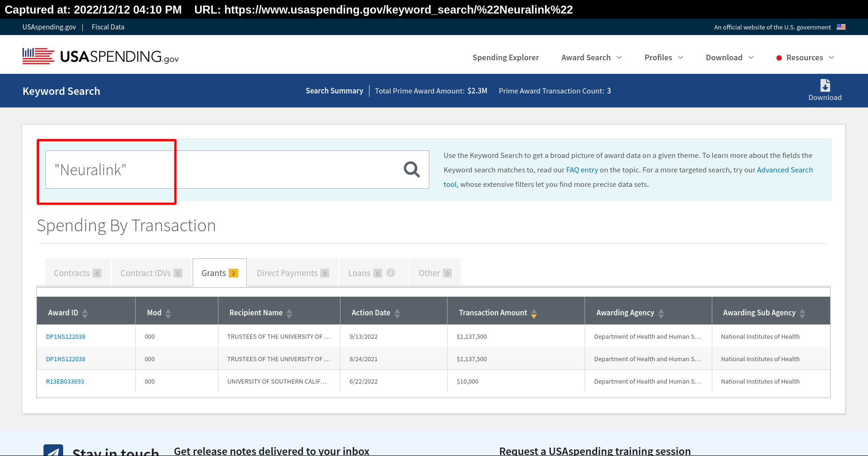Screen dimensions: 868x456
Task: Click Total Prime Award Amount $2.3M
Action: click(x=431, y=91)
